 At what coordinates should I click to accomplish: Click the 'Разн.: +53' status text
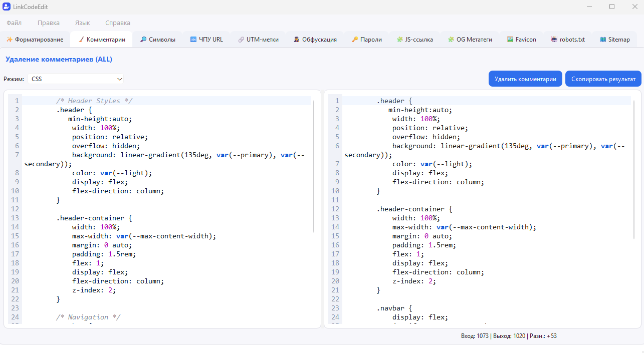543,336
